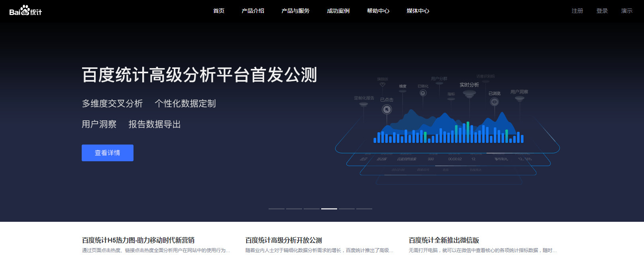Click the banner headline 百度统计高级分析平台首发公测
Viewport: 644px width, 264px height.
point(199,75)
